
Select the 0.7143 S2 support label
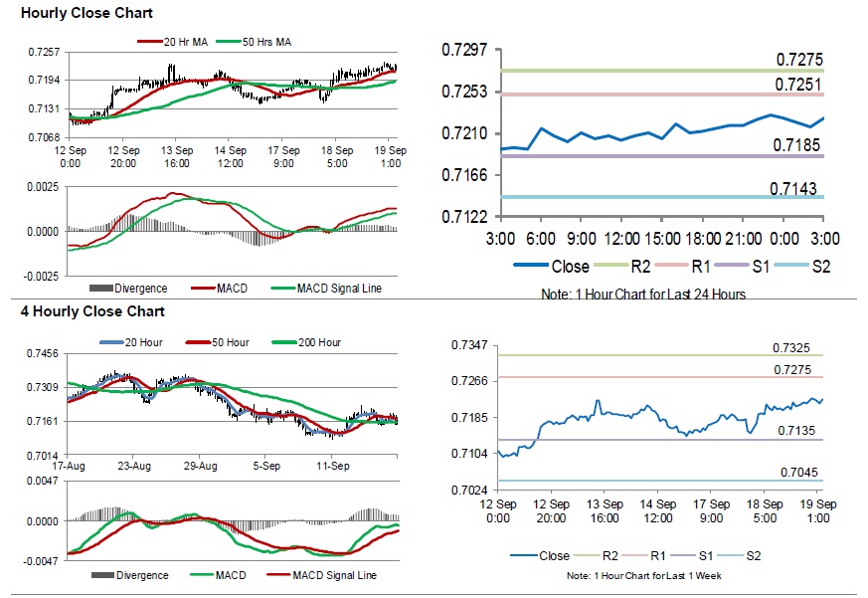pos(793,188)
